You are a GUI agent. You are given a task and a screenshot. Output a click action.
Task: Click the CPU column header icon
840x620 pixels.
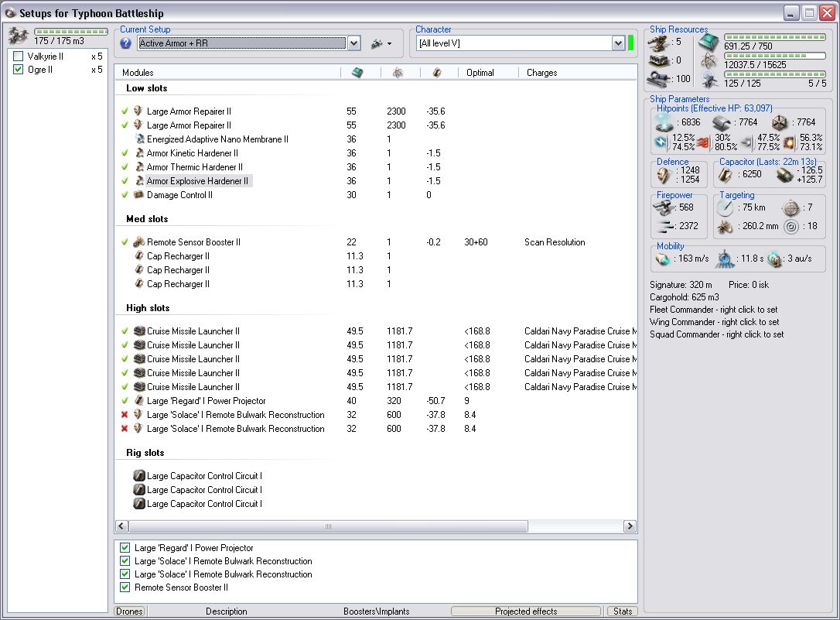[x=357, y=72]
